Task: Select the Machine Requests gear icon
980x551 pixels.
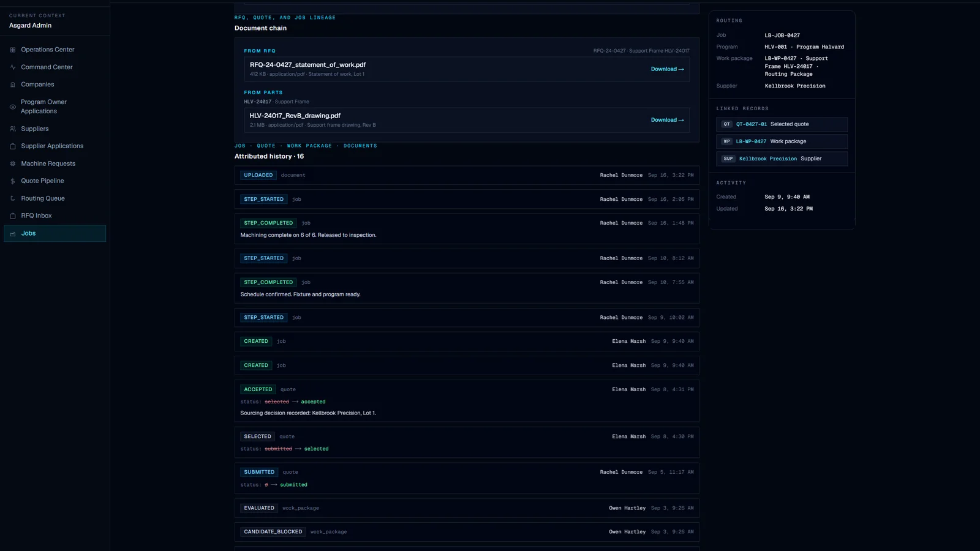Action: [13, 163]
